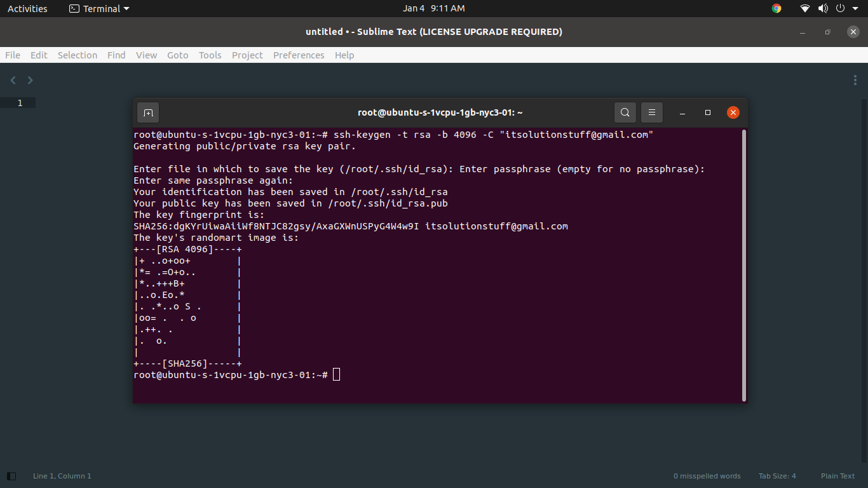Click the Chrome indicator in the system tray
868x488 pixels.
[x=776, y=8]
